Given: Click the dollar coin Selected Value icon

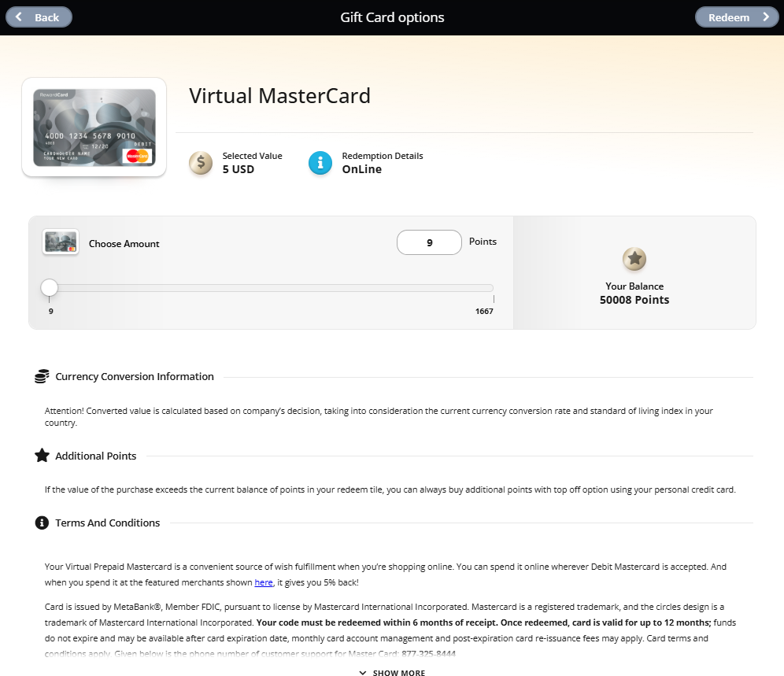Looking at the screenshot, I should tap(201, 163).
